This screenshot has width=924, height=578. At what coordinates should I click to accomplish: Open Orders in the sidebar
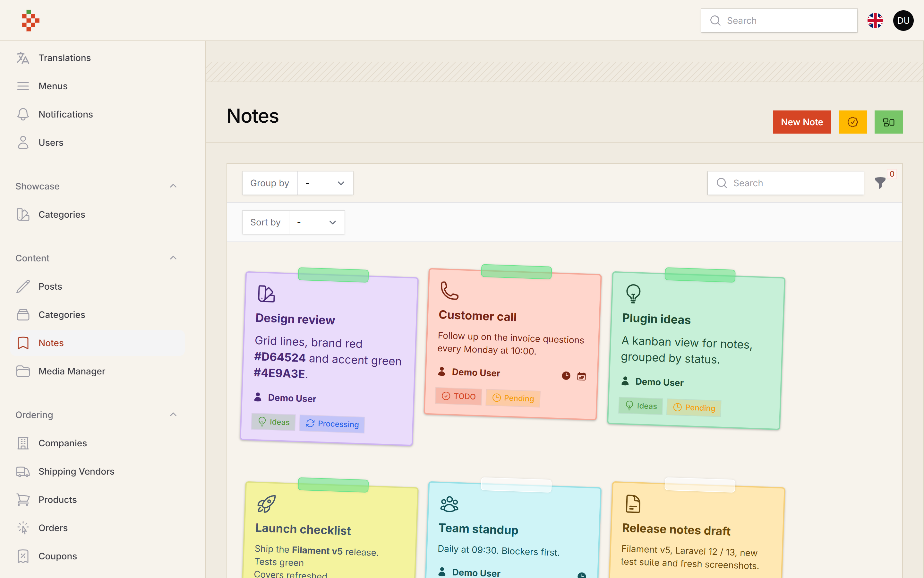(98, 528)
